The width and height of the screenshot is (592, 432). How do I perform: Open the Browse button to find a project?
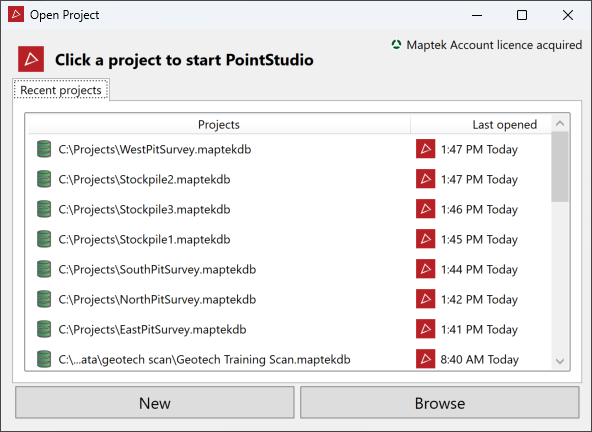(x=440, y=403)
